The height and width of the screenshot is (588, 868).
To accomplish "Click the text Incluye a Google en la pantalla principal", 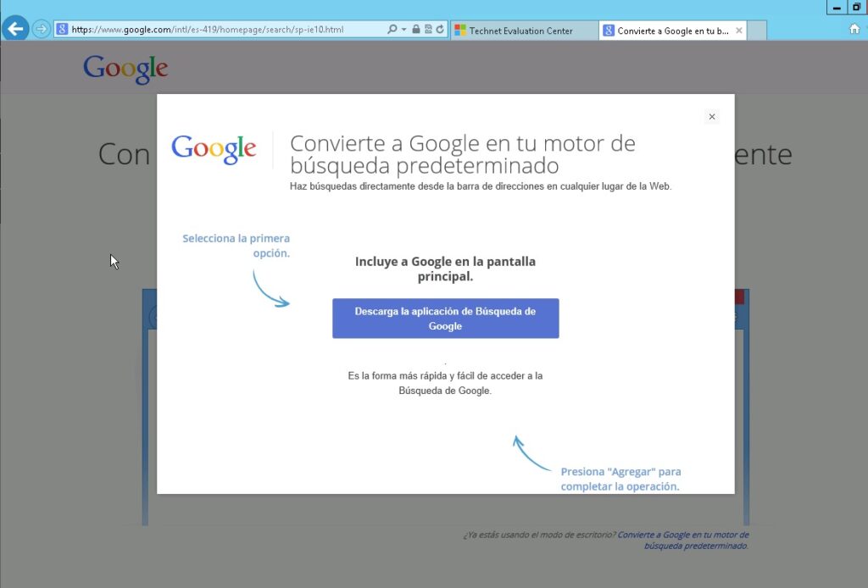I will click(446, 269).
